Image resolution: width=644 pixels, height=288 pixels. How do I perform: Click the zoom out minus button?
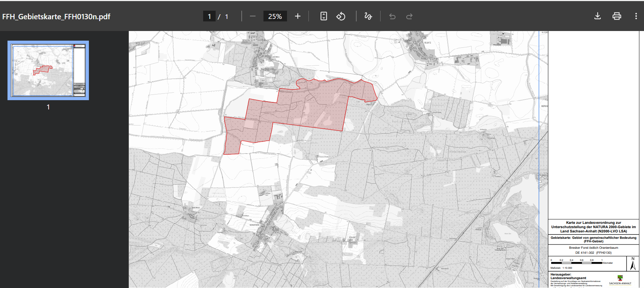pyautogui.click(x=253, y=16)
